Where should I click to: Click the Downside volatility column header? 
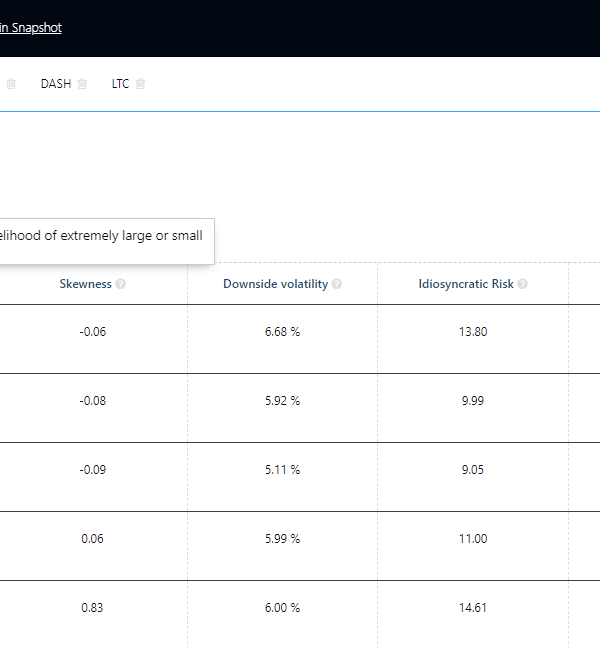[275, 284]
